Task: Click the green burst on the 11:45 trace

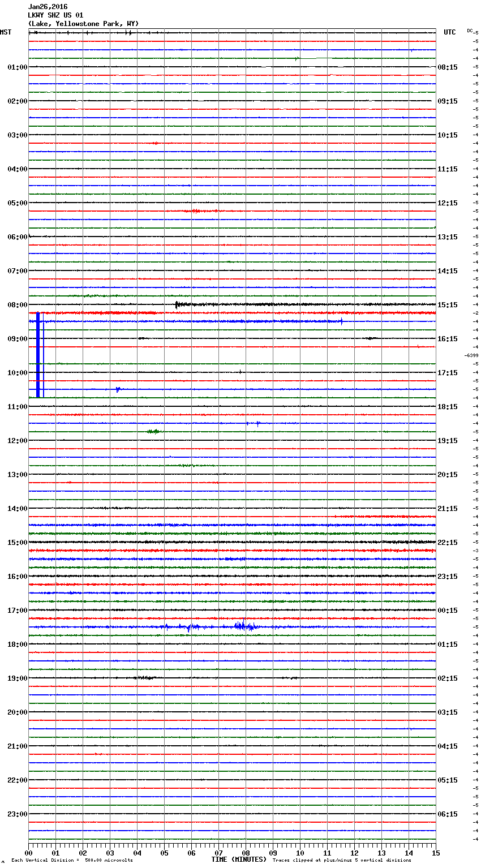Action: (x=153, y=432)
